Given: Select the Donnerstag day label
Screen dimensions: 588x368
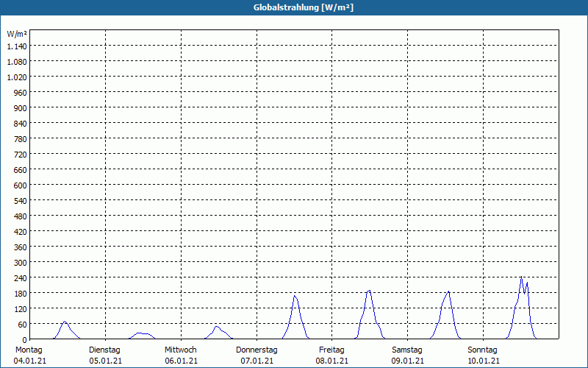Looking at the screenshot, I should 257,350.
